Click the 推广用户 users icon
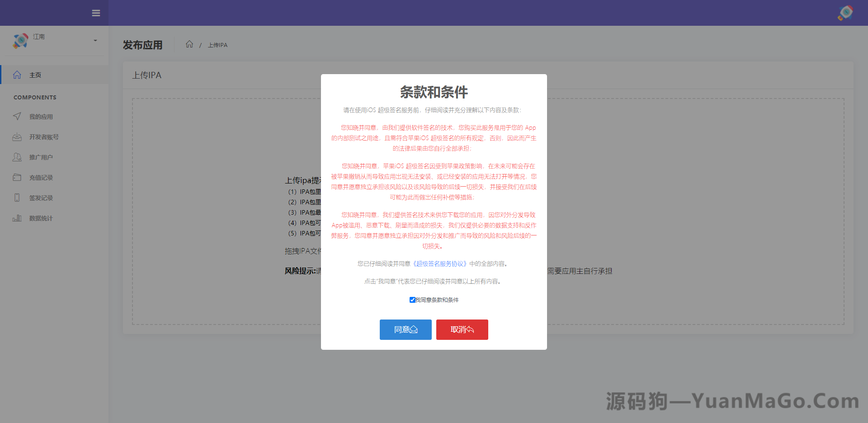868x423 pixels. pyautogui.click(x=17, y=157)
